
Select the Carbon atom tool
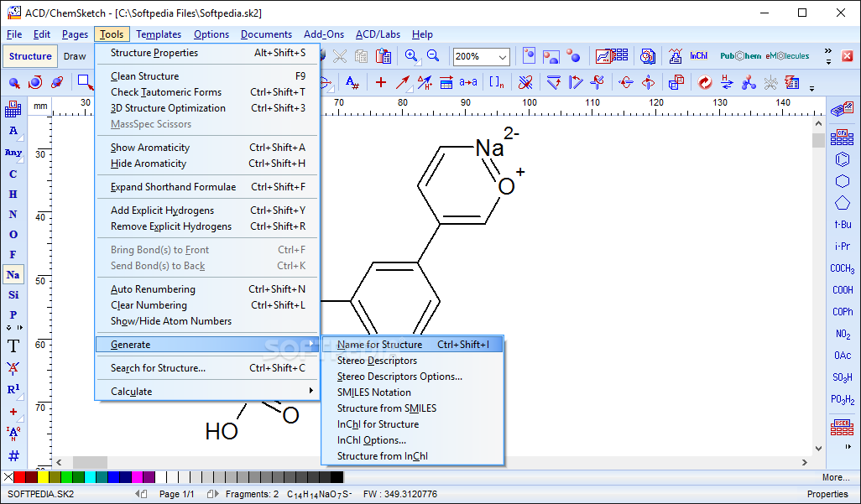(x=13, y=174)
